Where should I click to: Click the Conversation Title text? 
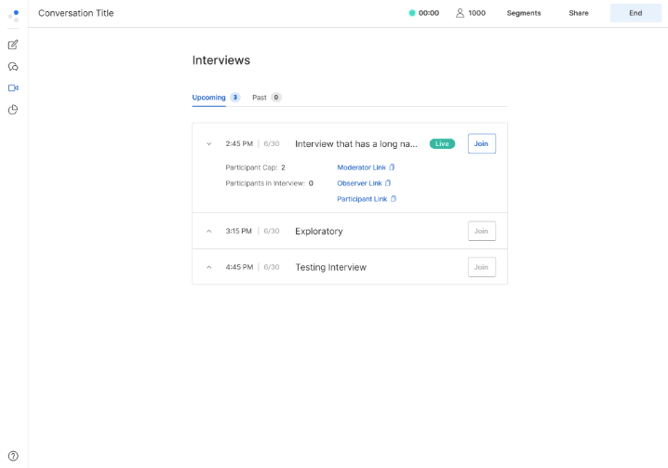[x=76, y=13]
